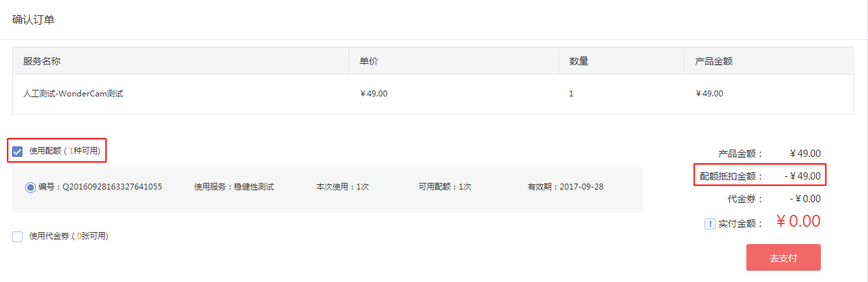Click the 确认订单 page heading
The height and width of the screenshot is (282, 868).
tap(33, 19)
